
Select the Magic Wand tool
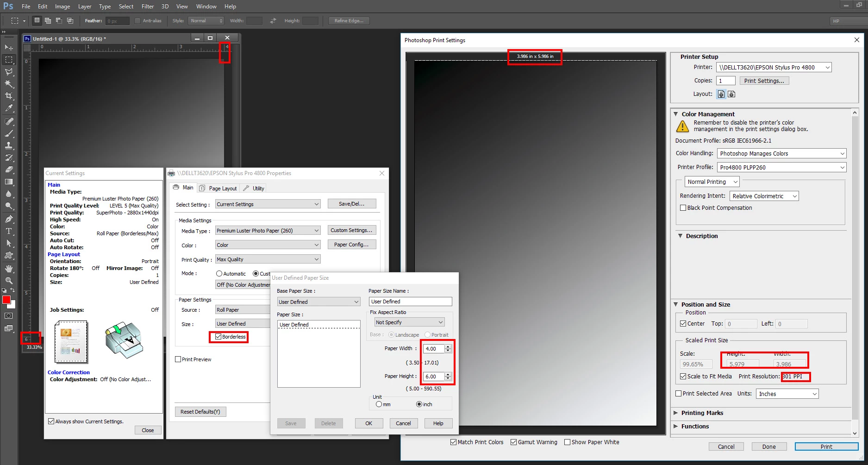(x=9, y=84)
